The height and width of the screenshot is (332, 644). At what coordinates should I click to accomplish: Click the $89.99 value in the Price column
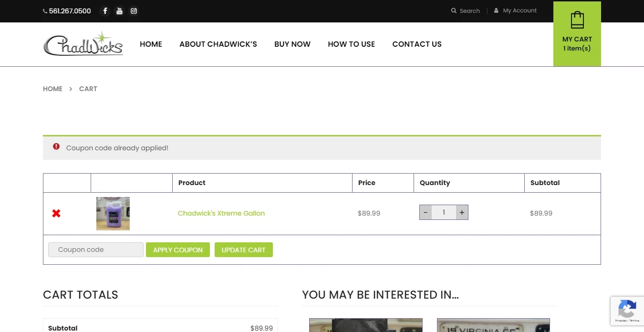coord(369,213)
